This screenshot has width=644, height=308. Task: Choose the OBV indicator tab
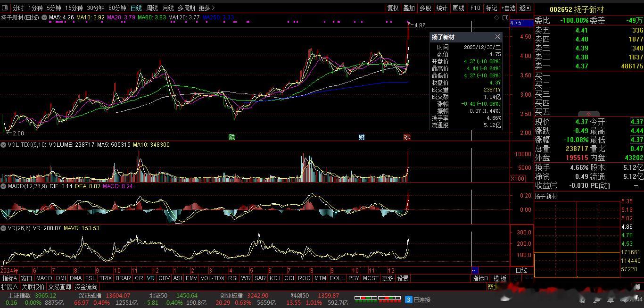[164, 278]
